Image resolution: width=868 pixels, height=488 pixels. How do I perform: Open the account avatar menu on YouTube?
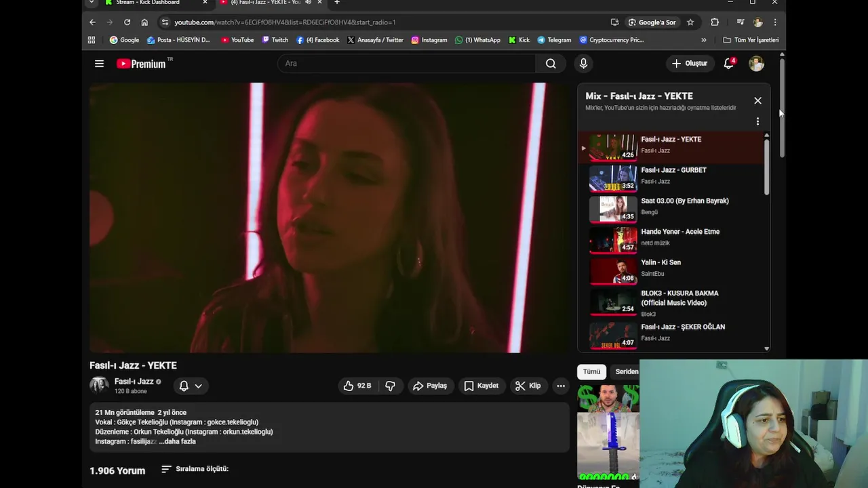click(756, 64)
